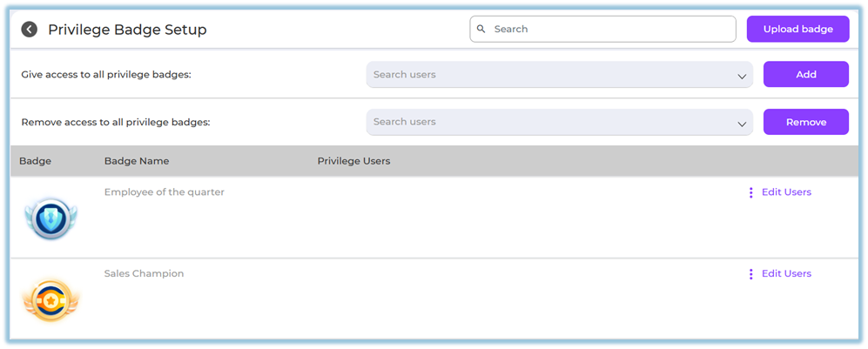The width and height of the screenshot is (868, 349).
Task: Expand the chevron on Give access user list
Action: coord(742,77)
